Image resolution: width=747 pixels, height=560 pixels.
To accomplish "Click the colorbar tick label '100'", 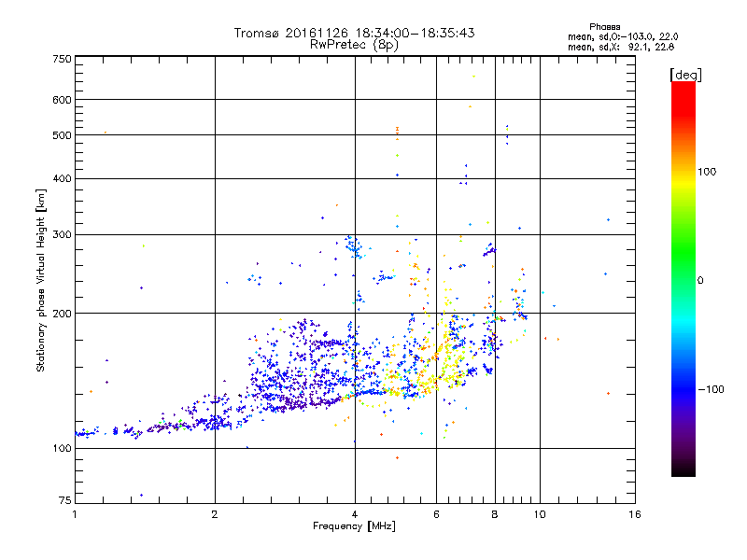I will tap(707, 172).
